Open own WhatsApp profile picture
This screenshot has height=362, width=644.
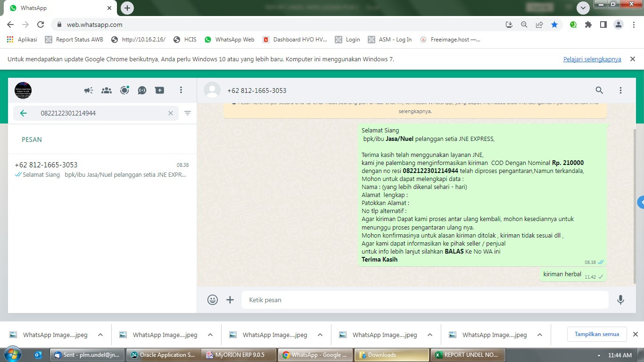point(23,90)
